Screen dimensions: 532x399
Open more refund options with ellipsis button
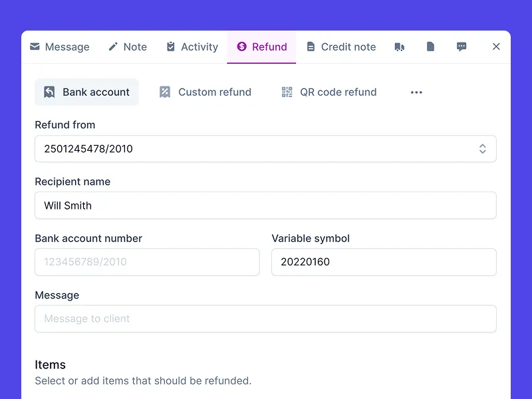[x=416, y=92]
